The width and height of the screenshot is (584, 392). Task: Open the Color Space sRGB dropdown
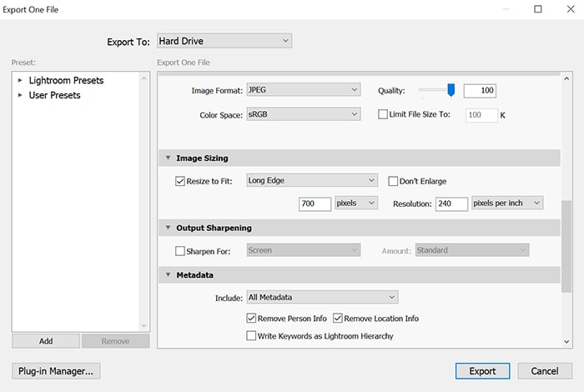(303, 114)
